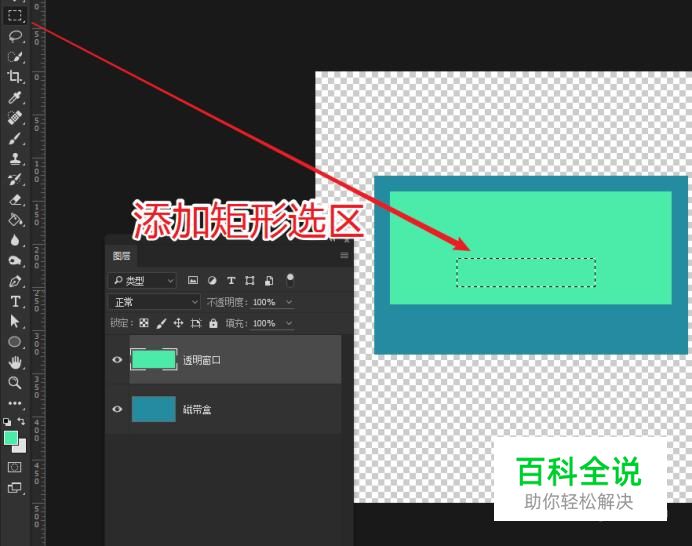Change the screen mode
Image resolution: width=692 pixels, height=546 pixels.
click(15, 488)
